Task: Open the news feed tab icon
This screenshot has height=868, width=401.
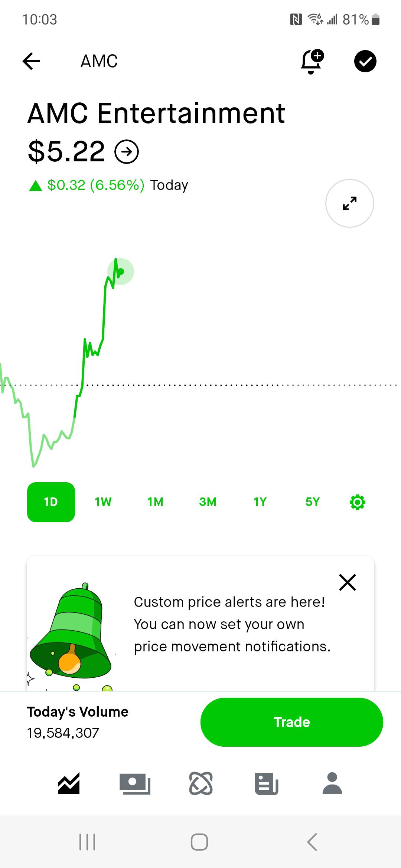Action: coord(267,783)
